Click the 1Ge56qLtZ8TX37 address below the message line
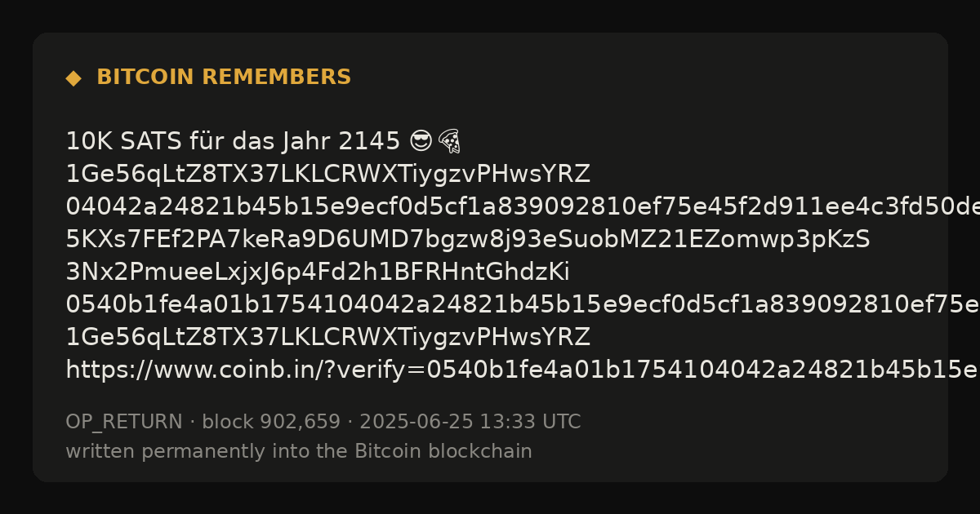The height and width of the screenshot is (514, 980). pos(327,175)
